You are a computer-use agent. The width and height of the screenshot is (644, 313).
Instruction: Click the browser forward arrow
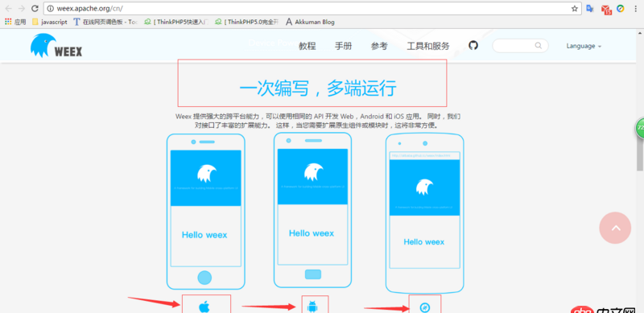tap(22, 8)
